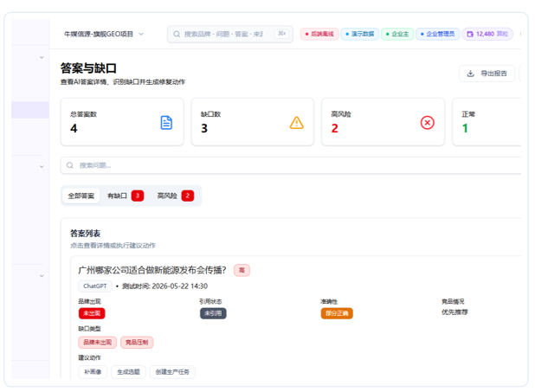Click the orange 部分正确 accuracy badge
The width and height of the screenshot is (535, 392).
click(x=337, y=313)
